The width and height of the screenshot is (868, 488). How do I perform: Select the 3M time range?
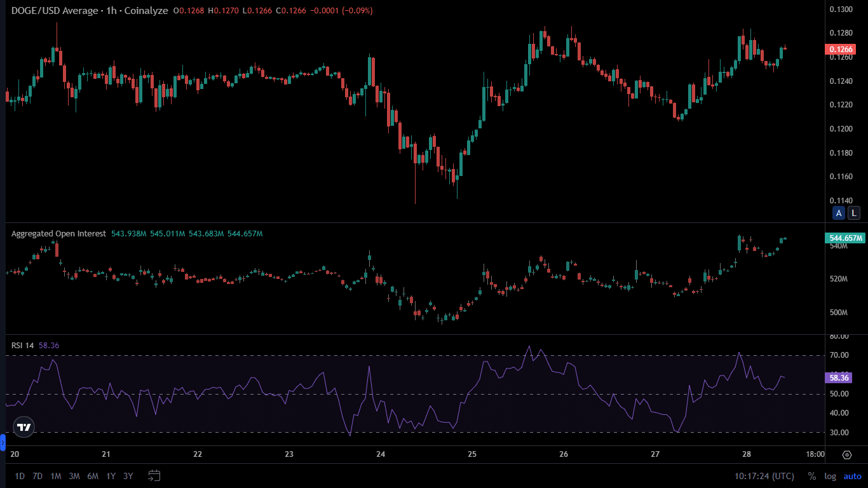click(74, 476)
